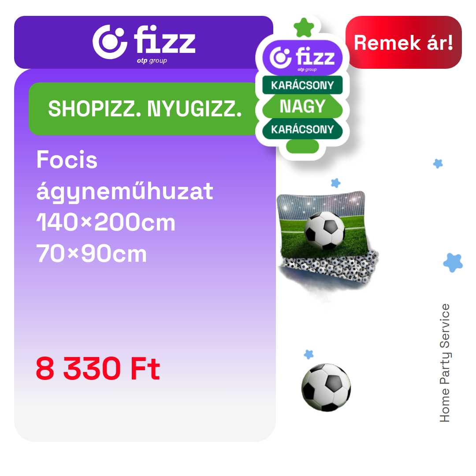Click the fizz otp group header logo
This screenshot has width=476, height=476.
coord(144,44)
